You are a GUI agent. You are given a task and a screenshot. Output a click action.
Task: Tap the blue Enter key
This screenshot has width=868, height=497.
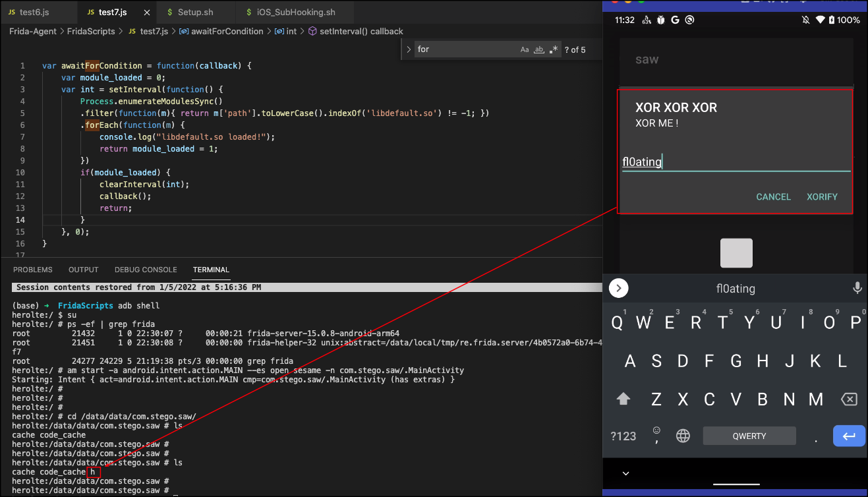849,436
